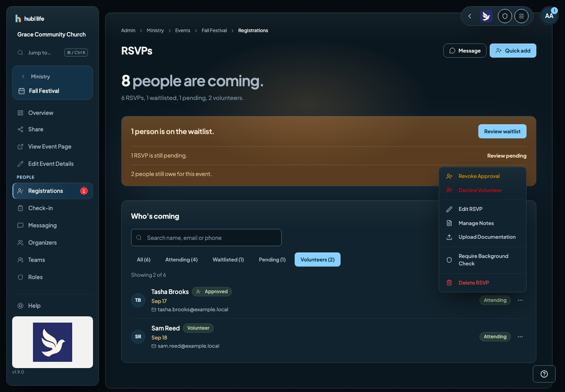Click the Check-in clipboard icon
This screenshot has height=392, width=565.
click(20, 208)
